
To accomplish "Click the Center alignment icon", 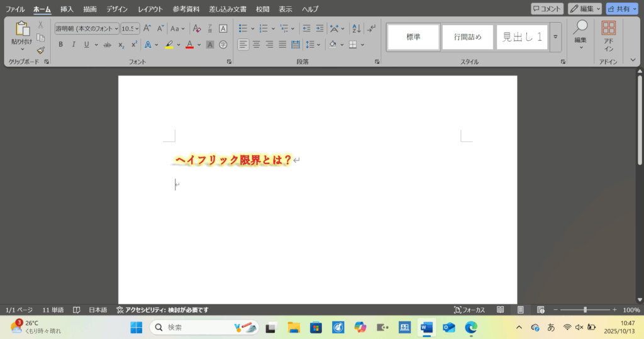I will click(x=256, y=45).
